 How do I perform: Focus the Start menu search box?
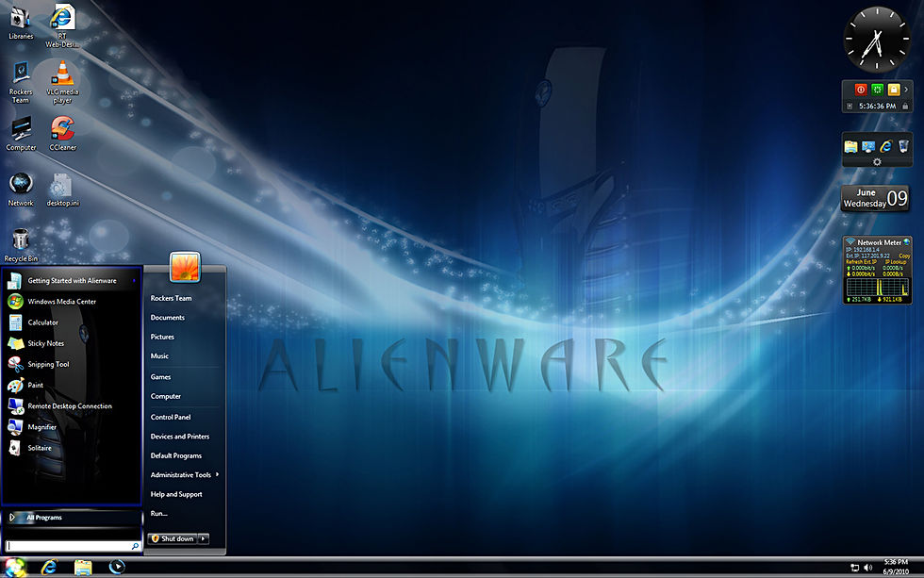(73, 546)
